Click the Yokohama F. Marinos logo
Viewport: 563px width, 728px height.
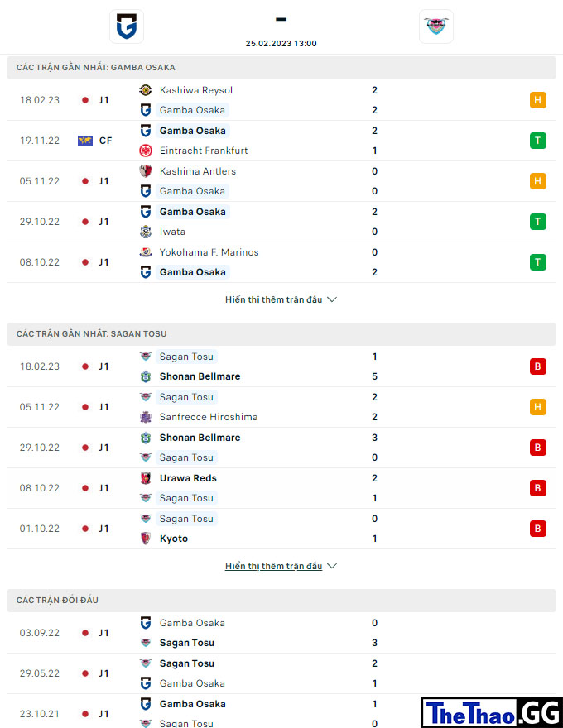[146, 252]
